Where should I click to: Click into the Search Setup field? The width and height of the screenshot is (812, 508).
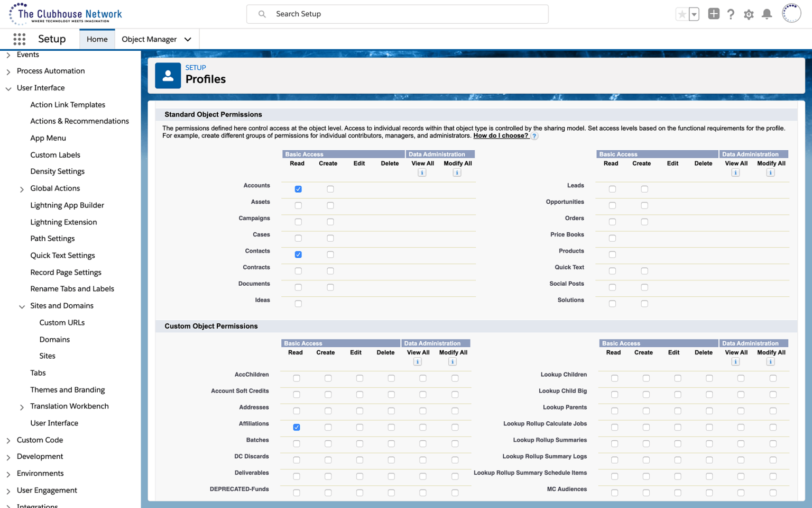click(397, 14)
